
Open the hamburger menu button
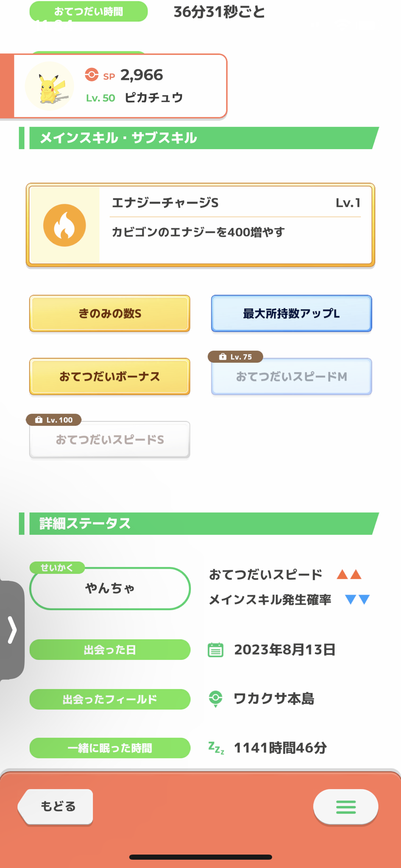point(346,807)
